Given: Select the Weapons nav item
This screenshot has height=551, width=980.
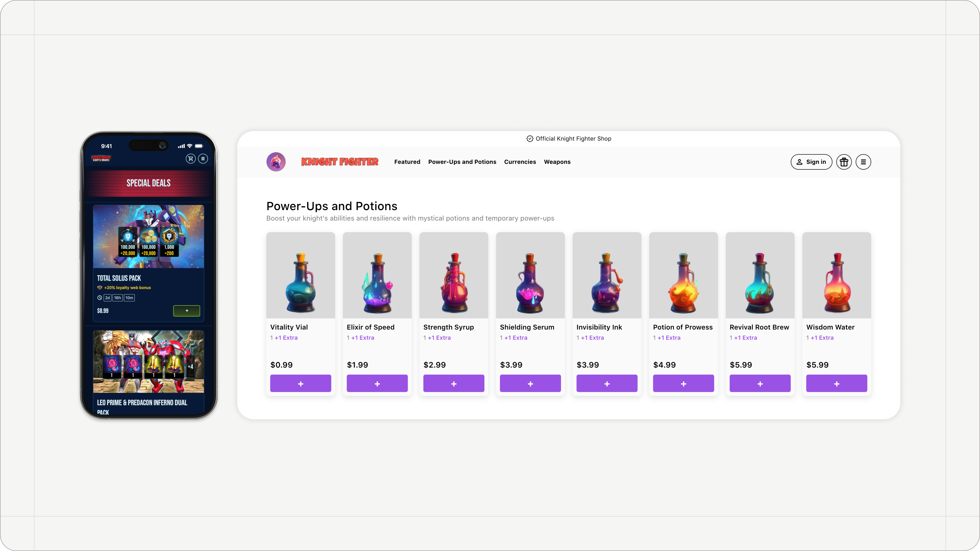Looking at the screenshot, I should (557, 162).
